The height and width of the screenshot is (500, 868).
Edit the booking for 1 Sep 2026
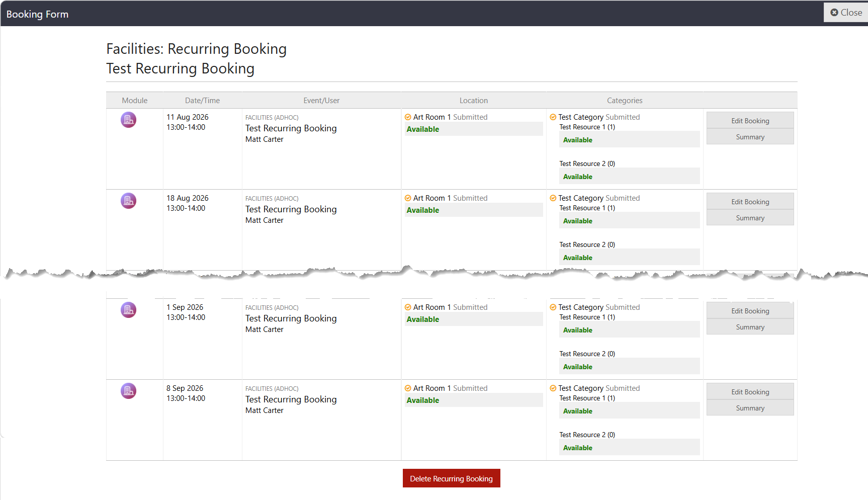pyautogui.click(x=750, y=311)
